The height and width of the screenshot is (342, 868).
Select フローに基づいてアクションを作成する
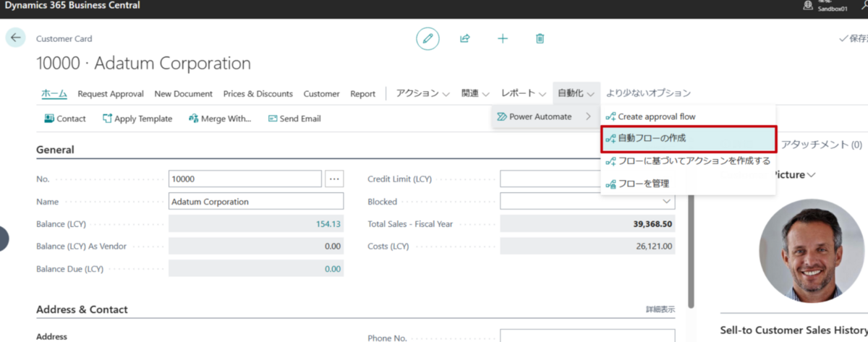pyautogui.click(x=688, y=161)
